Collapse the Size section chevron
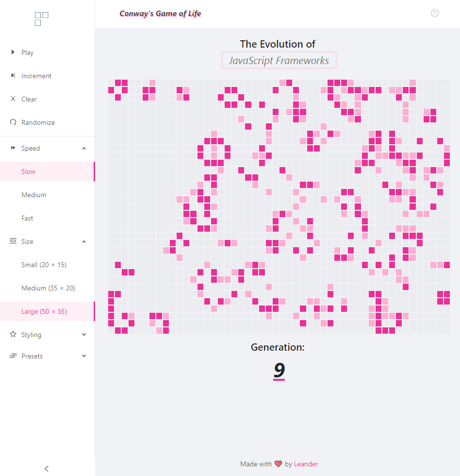The width and height of the screenshot is (460, 476). point(84,241)
